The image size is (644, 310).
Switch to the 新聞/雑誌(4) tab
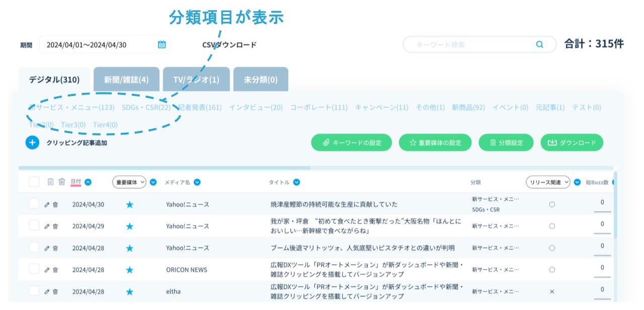pyautogui.click(x=126, y=80)
